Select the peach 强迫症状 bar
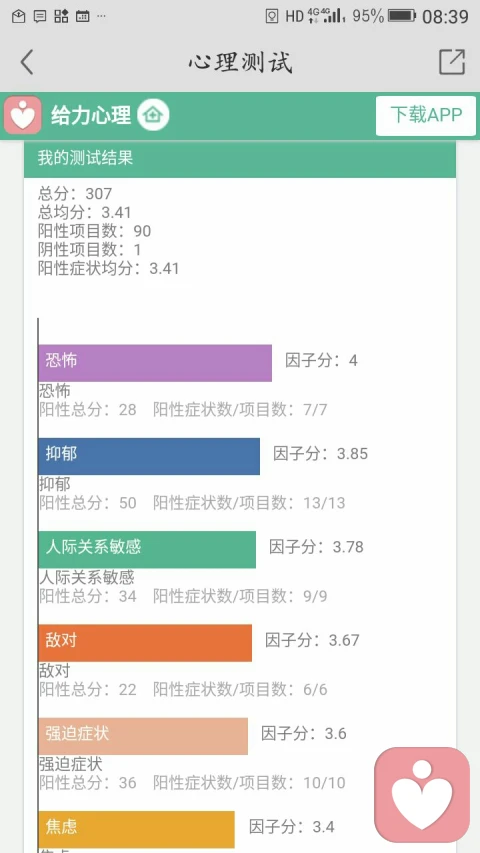Viewport: 480px width, 853px height. click(x=143, y=736)
